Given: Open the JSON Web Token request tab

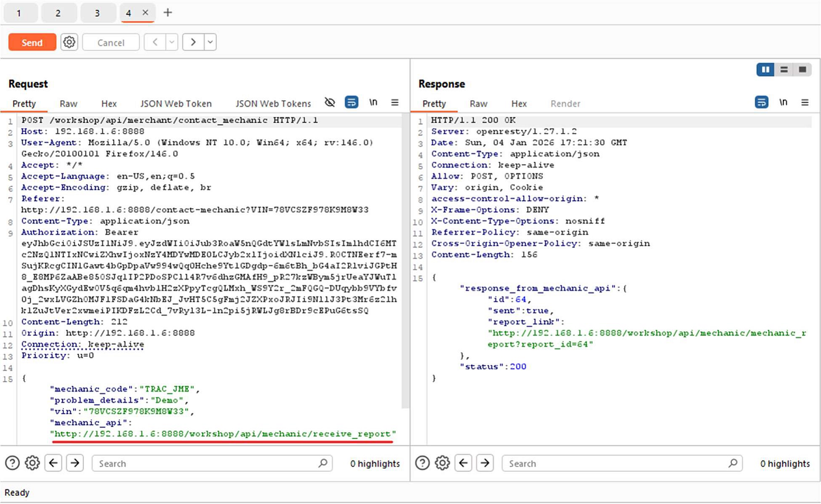Looking at the screenshot, I should 176,104.
